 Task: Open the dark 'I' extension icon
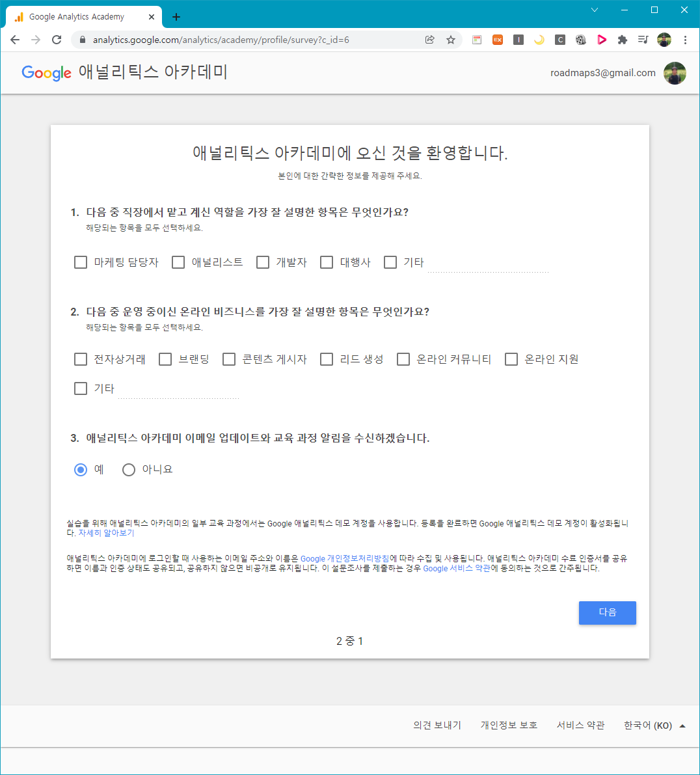click(518, 40)
